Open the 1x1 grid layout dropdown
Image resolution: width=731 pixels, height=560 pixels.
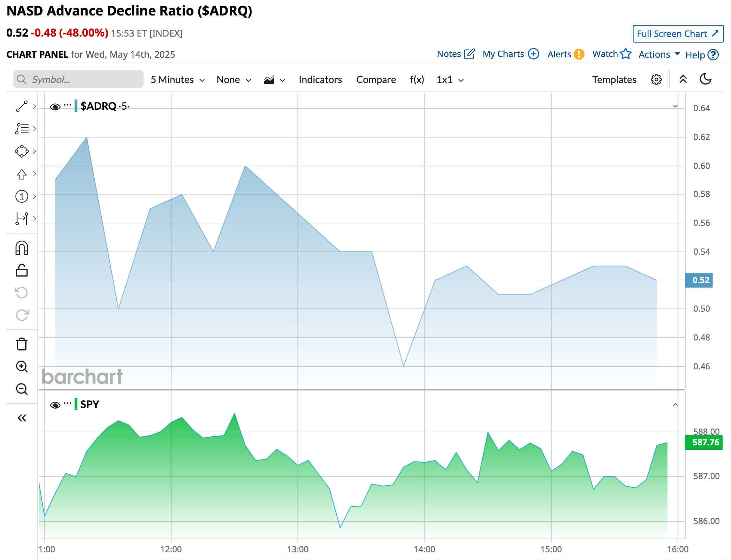tap(450, 80)
